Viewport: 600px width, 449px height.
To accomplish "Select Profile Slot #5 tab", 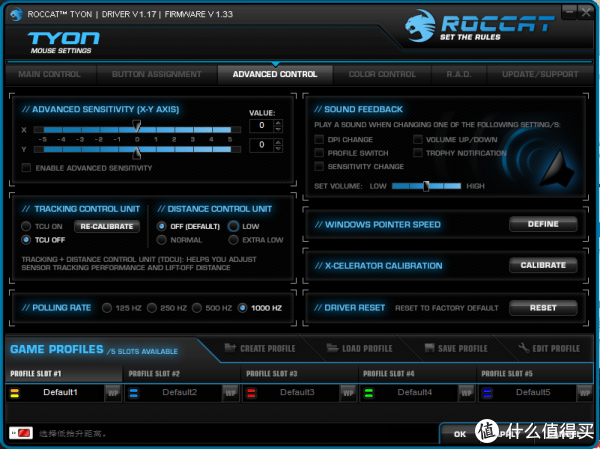I will (535, 374).
